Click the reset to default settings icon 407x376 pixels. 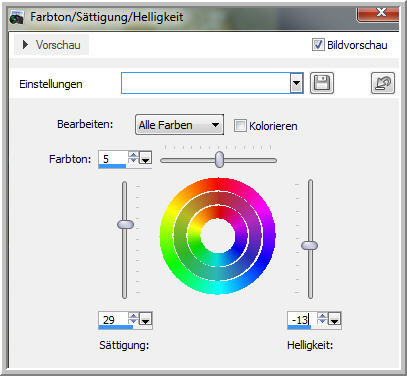pyautogui.click(x=383, y=83)
